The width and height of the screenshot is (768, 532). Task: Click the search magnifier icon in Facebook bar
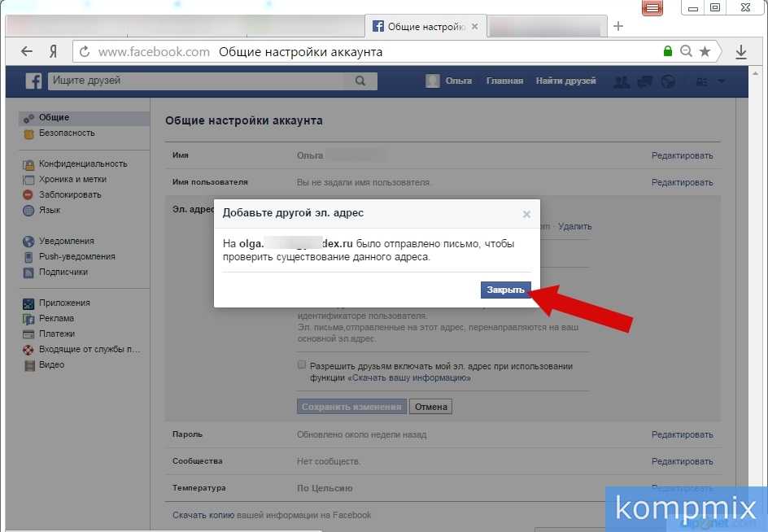(x=360, y=81)
